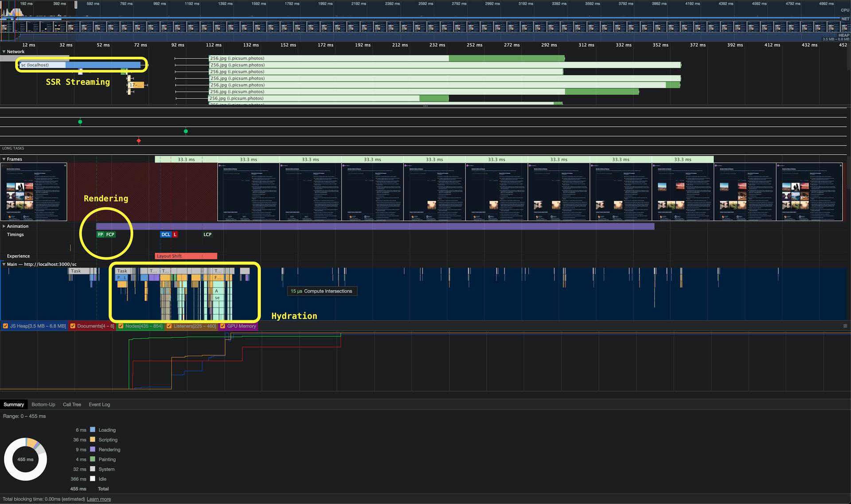Screen dimensions: 851x504
Task: Disable the GPU Memory checkbox
Action: pos(223,326)
